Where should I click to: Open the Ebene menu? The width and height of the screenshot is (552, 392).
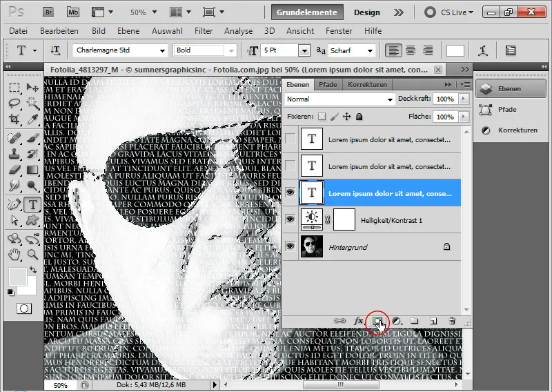(x=128, y=31)
